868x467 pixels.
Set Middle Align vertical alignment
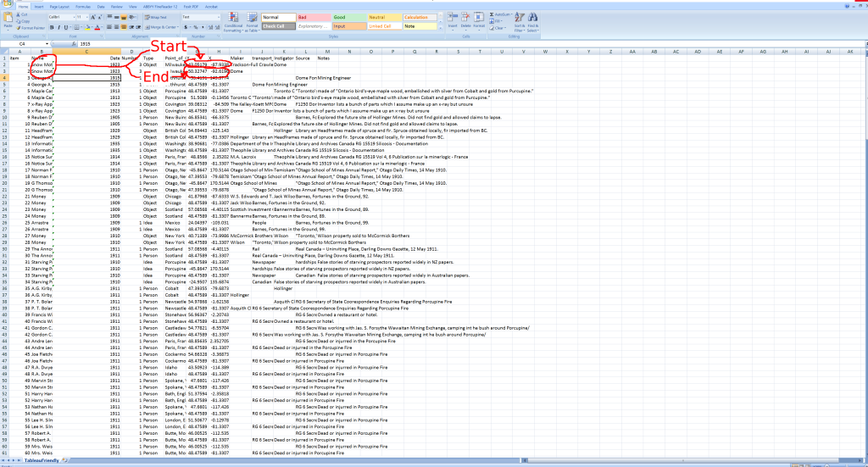point(117,17)
